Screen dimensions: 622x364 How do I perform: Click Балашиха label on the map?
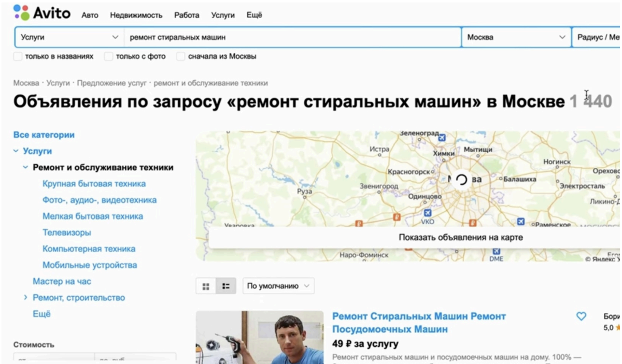click(520, 179)
